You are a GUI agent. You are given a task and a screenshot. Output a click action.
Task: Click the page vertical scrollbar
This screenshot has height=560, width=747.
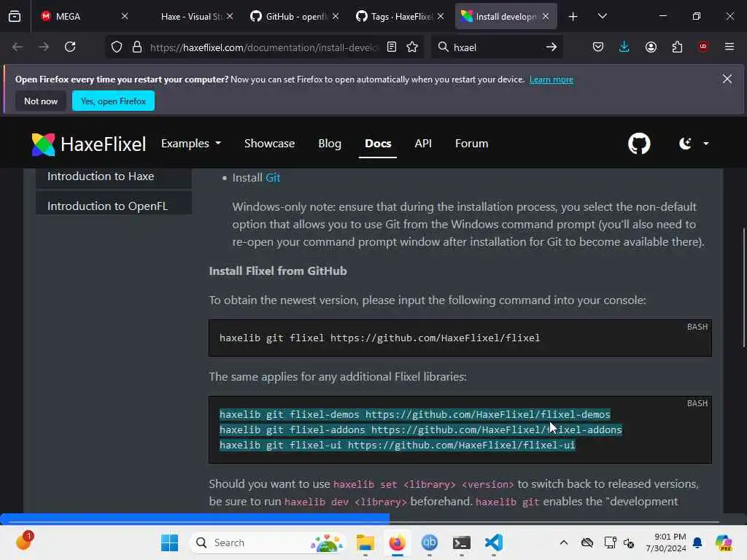tap(743, 289)
